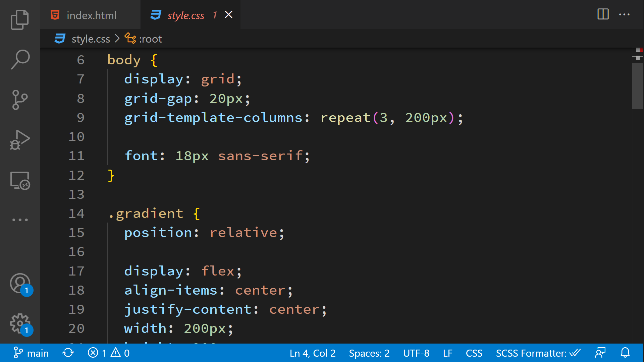Image resolution: width=644 pixels, height=362 pixels.
Task: Open the Explorer sidebar
Action: [x=20, y=20]
